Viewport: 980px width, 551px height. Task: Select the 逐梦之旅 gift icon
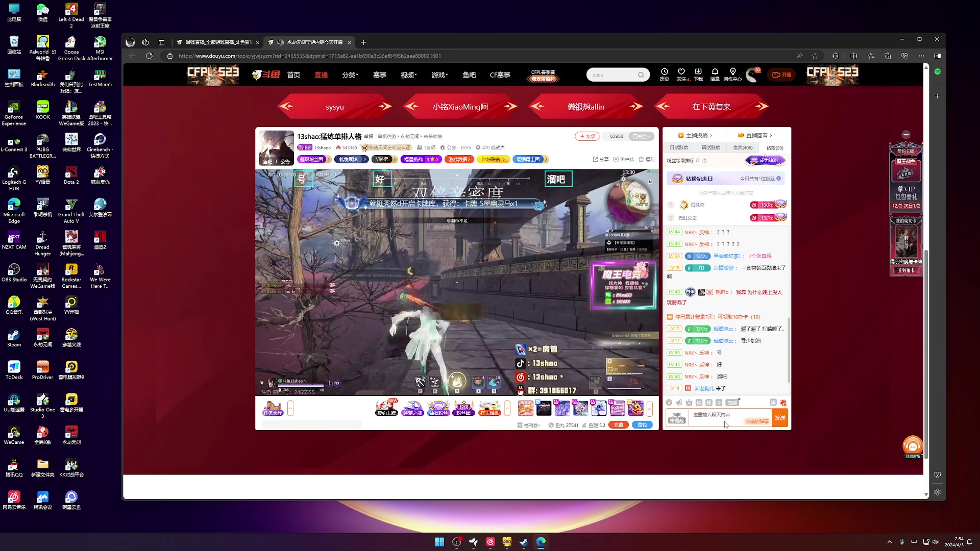click(x=412, y=408)
